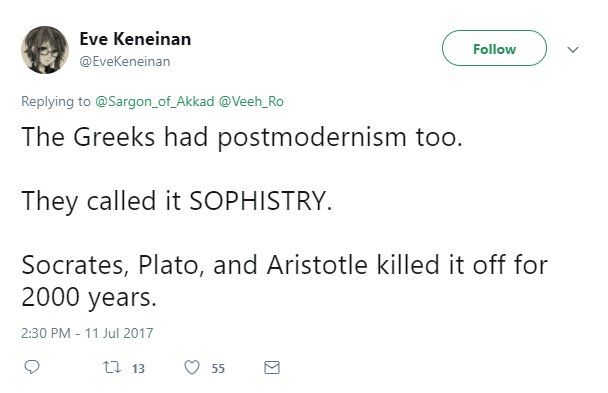View the 13 retweets count

[x=138, y=368]
